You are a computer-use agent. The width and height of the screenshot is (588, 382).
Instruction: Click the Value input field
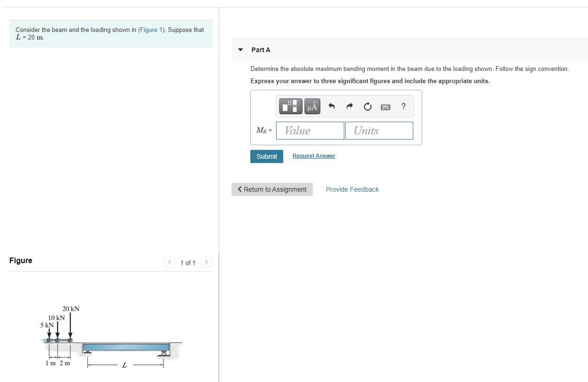tap(310, 131)
